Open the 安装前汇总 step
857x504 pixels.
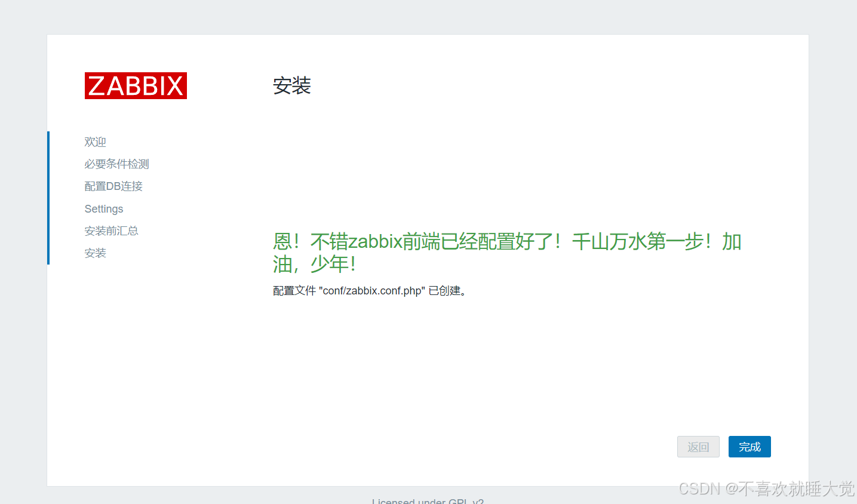tap(111, 231)
